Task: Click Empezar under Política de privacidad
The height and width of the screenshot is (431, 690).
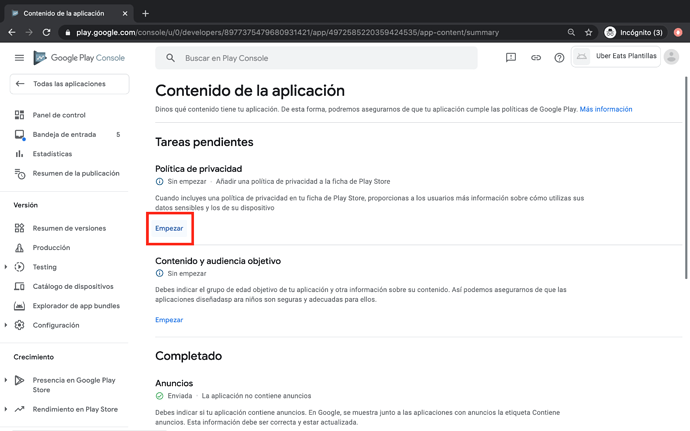Action: tap(169, 228)
